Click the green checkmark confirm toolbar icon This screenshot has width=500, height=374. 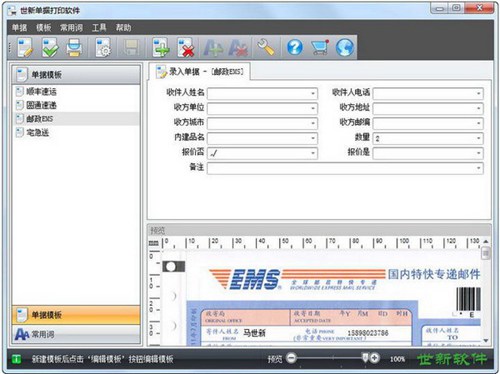50,47
